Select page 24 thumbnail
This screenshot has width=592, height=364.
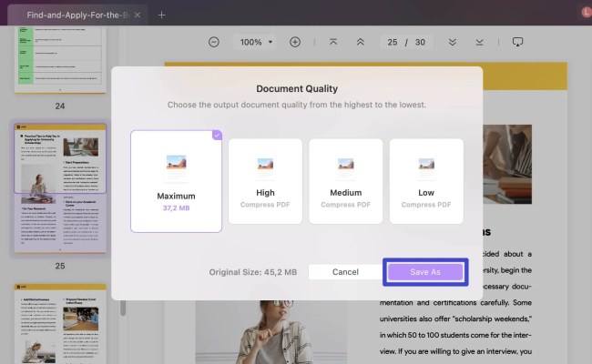(60, 60)
